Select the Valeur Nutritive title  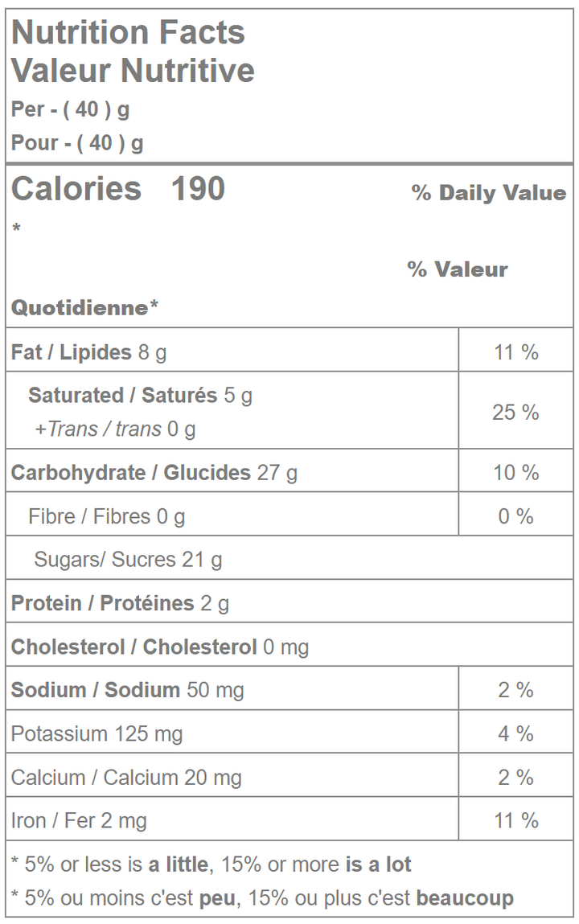[133, 71]
